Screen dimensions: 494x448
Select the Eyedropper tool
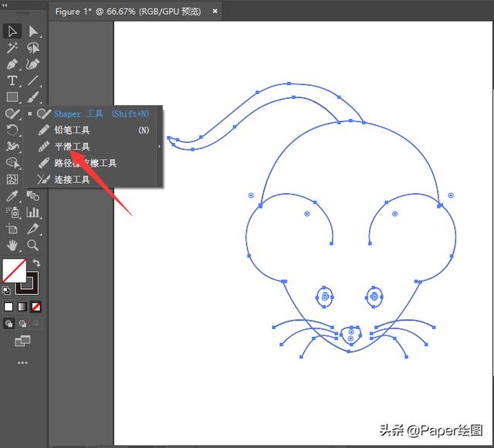[x=12, y=196]
